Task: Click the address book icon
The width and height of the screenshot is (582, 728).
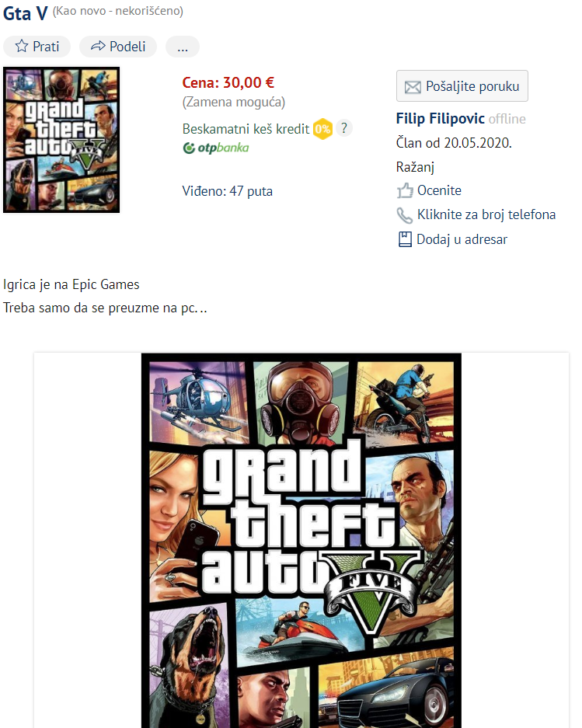Action: click(x=405, y=239)
